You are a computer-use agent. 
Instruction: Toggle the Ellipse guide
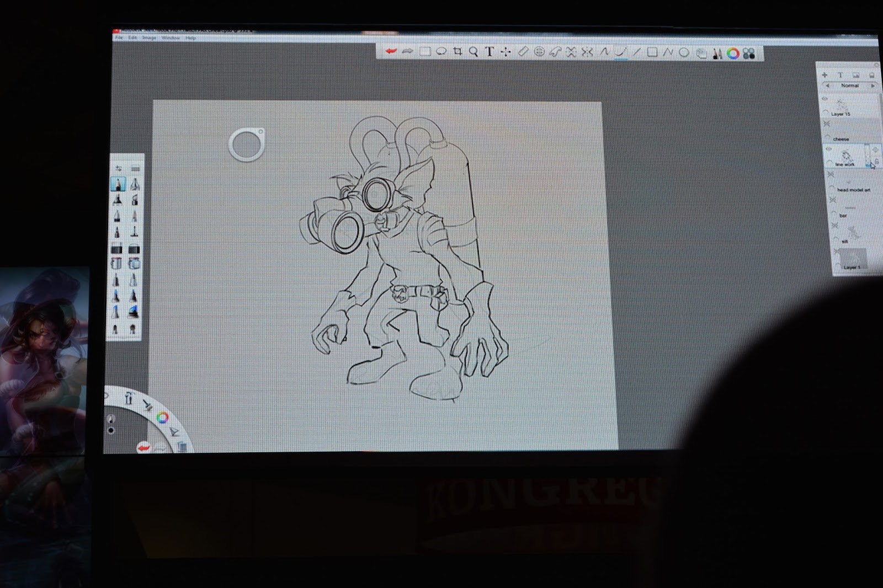539,52
